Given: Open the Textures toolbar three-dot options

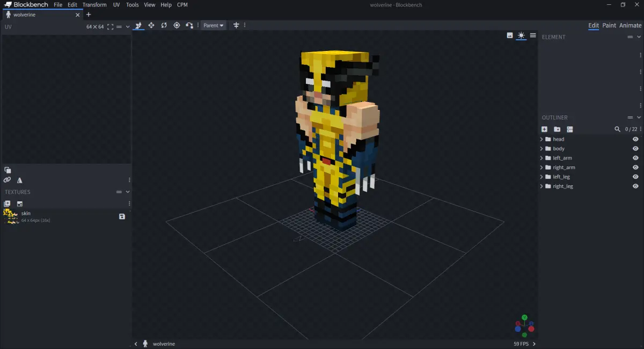Looking at the screenshot, I should pos(129,203).
